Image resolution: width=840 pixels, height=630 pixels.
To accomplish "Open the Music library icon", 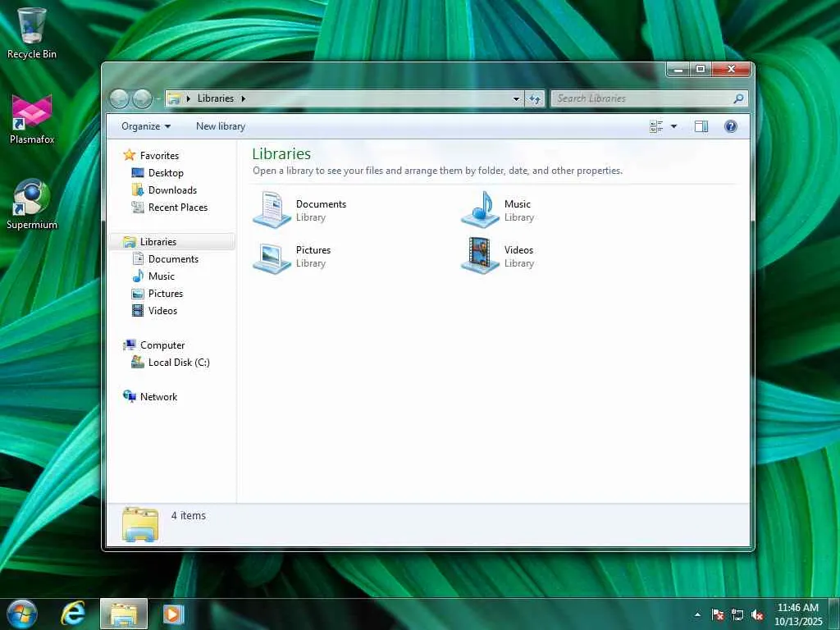I will [481, 210].
